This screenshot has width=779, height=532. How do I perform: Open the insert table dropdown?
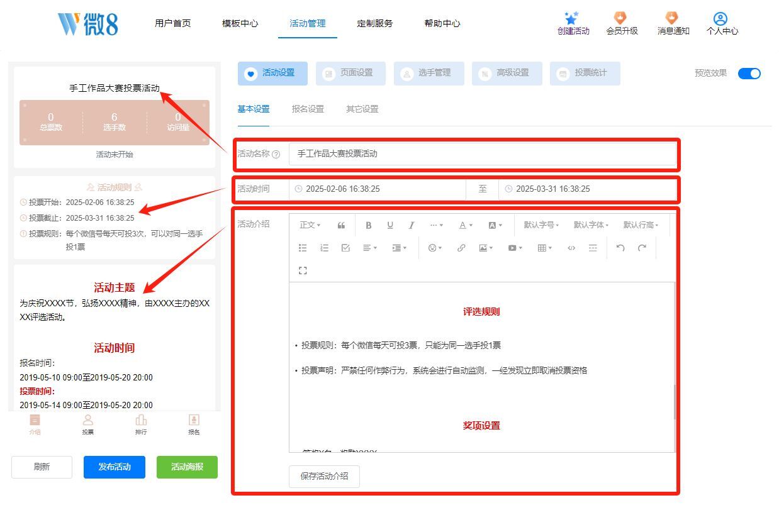pos(545,248)
